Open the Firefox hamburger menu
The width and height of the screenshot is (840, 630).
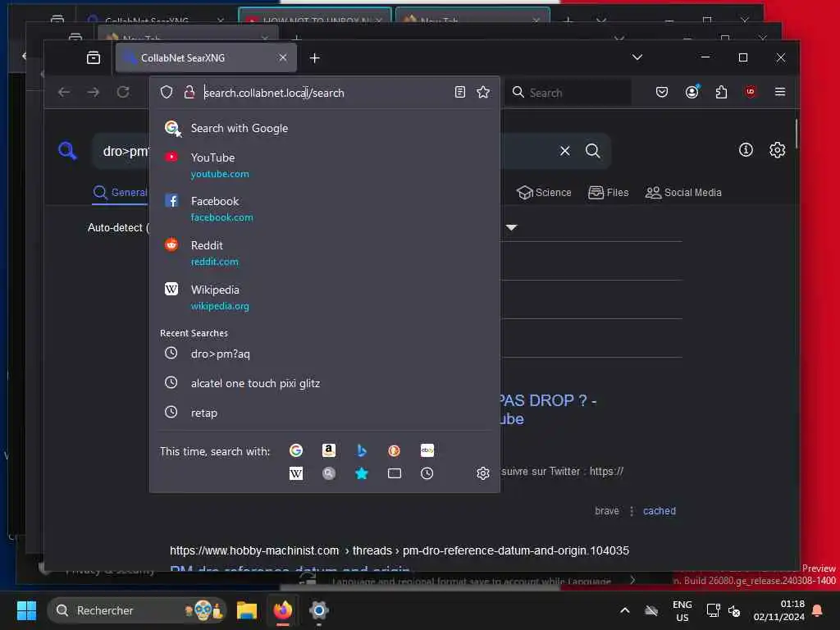tap(780, 92)
